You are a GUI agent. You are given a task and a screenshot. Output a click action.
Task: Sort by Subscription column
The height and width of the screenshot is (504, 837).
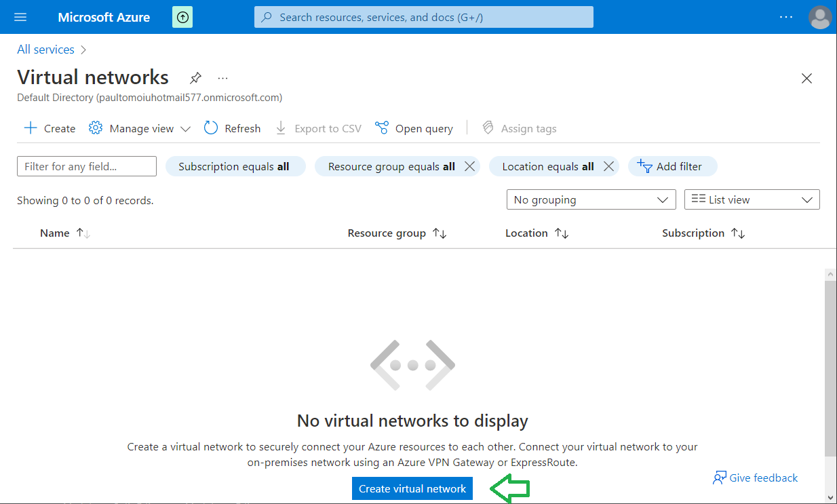tap(703, 233)
